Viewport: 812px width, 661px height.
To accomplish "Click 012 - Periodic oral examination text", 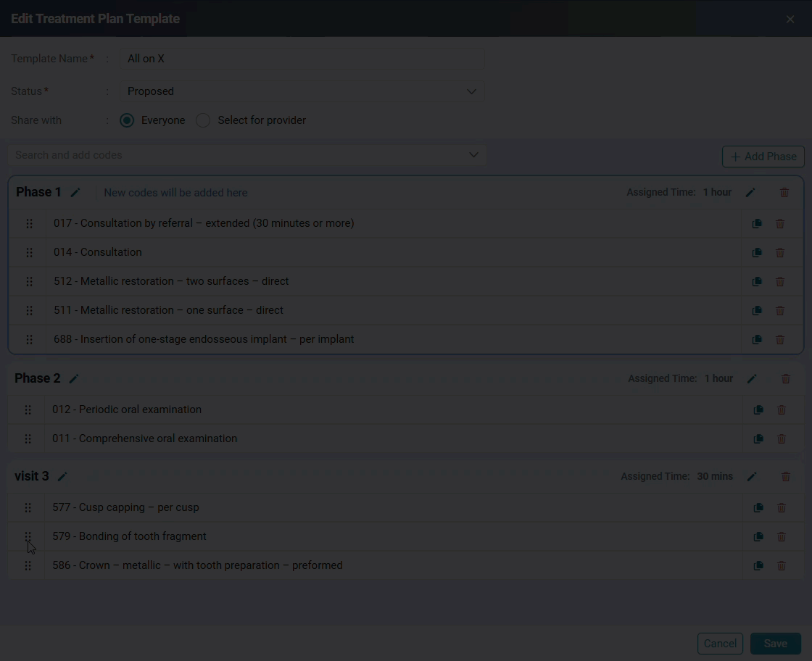I will [x=127, y=410].
